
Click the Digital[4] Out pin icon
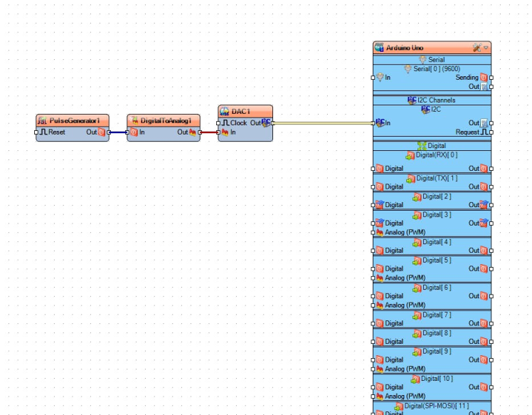click(484, 251)
